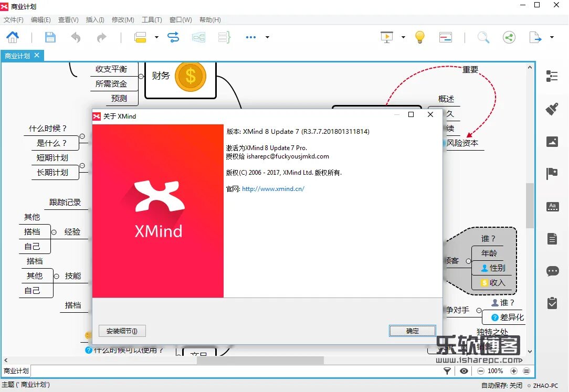Toggle the eye visibility icon in status bar
Image resolution: width=569 pixels, height=392 pixels.
click(464, 370)
